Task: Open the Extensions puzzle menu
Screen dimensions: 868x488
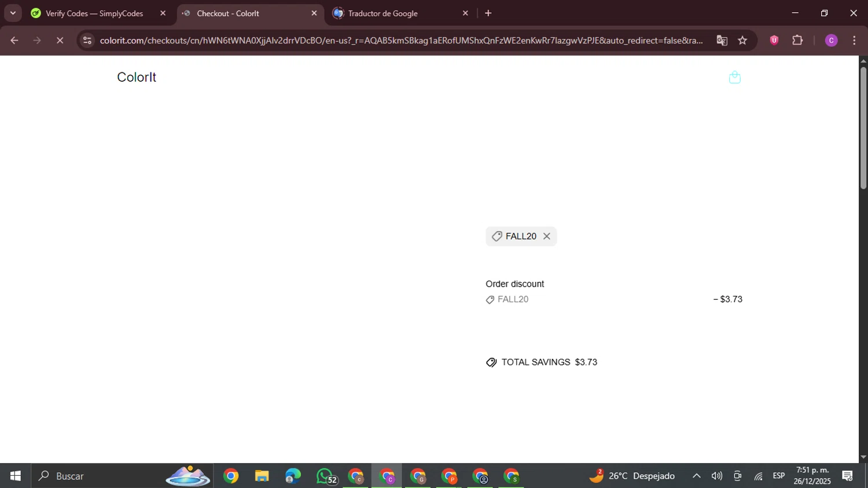Action: 797,40
